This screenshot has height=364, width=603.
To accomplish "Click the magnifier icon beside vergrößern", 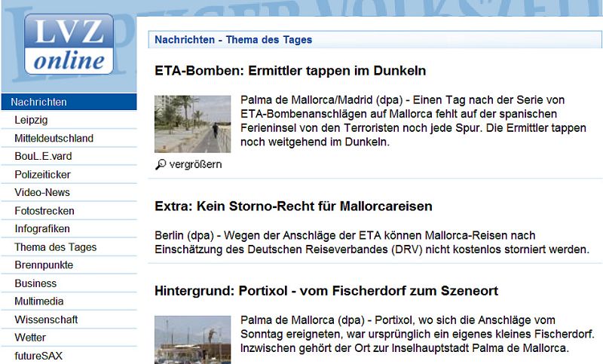I will coord(161,164).
